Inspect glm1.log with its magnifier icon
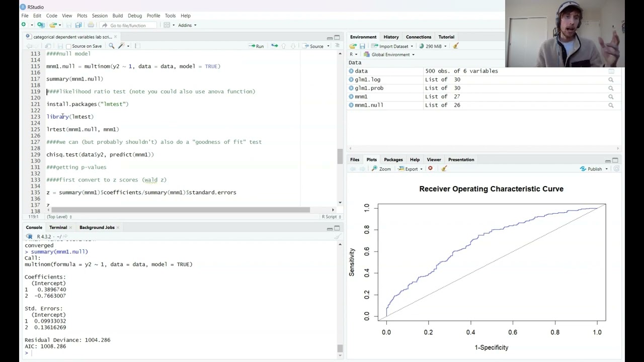644x362 pixels. [x=611, y=79]
